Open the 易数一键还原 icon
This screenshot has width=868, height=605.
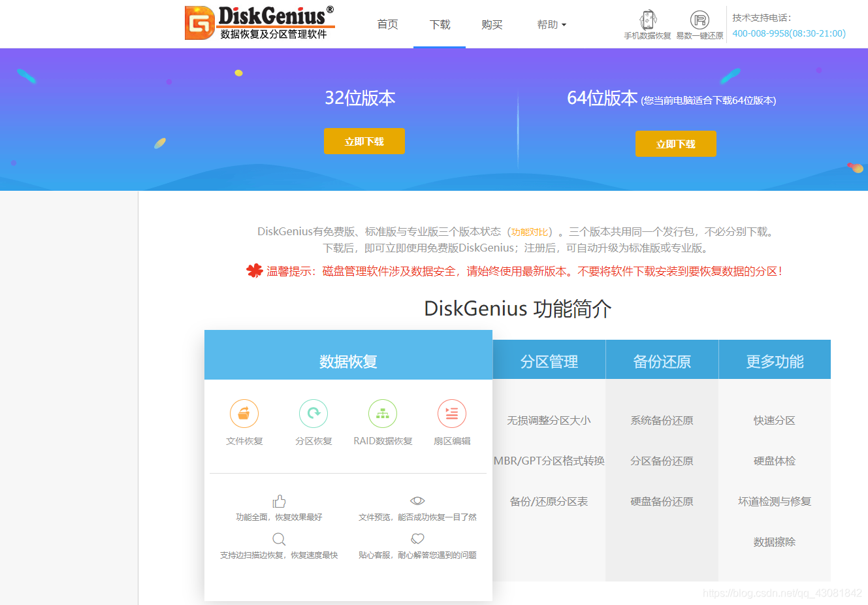(x=699, y=20)
